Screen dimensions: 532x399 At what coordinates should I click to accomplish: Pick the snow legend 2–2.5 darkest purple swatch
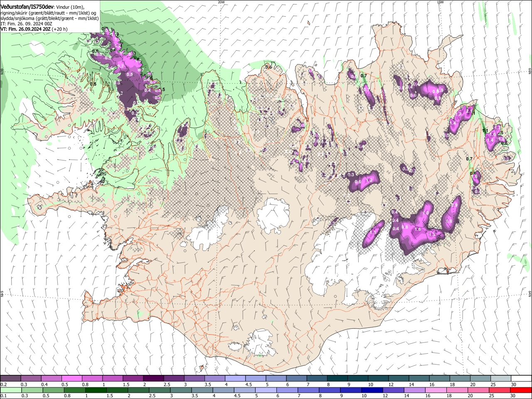[153, 379]
